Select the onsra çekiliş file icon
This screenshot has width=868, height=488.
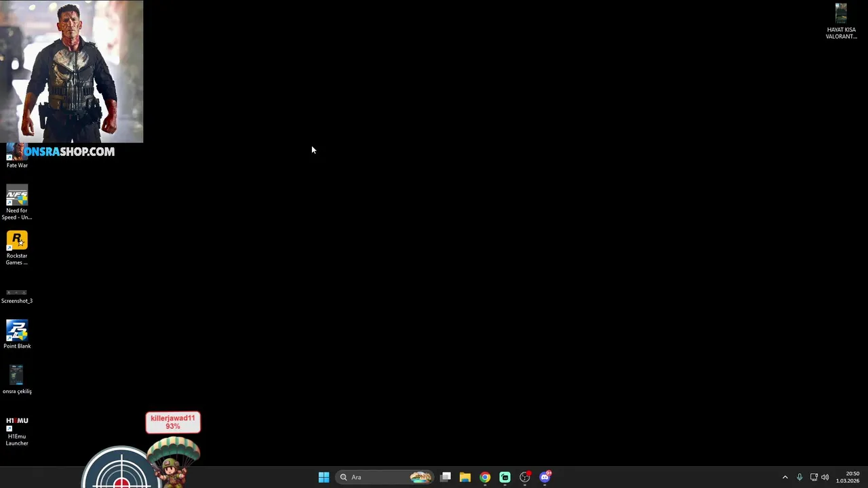[17, 380]
